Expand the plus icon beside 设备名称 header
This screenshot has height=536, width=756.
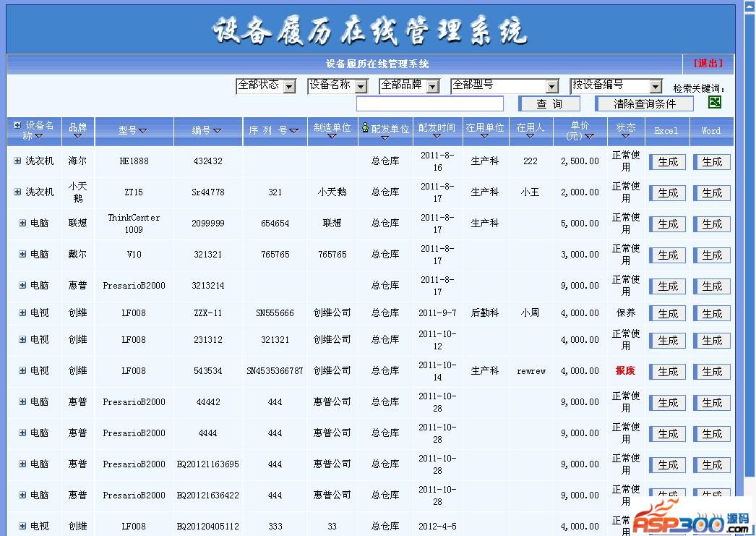tap(17, 125)
